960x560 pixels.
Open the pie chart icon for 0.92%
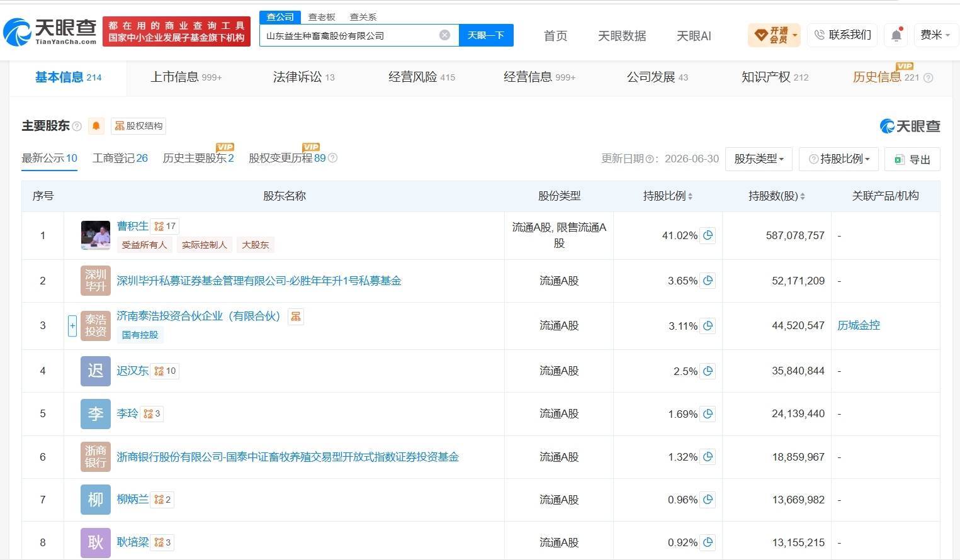click(x=708, y=542)
